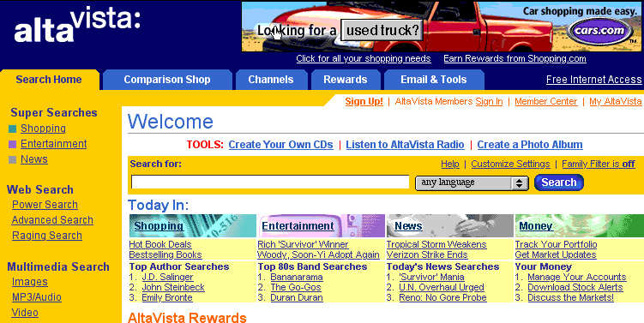644x323 pixels.
Task: Open the Bestselling Books link
Action: (166, 254)
